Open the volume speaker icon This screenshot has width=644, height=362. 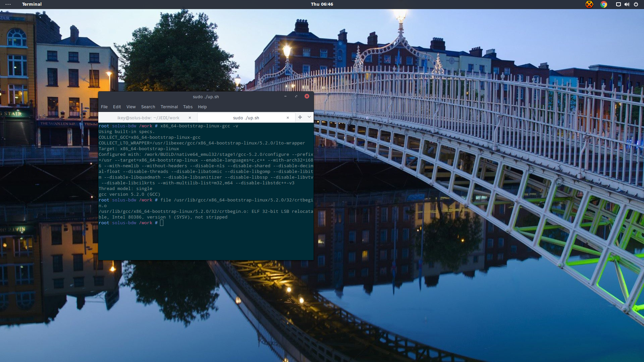point(627,4)
